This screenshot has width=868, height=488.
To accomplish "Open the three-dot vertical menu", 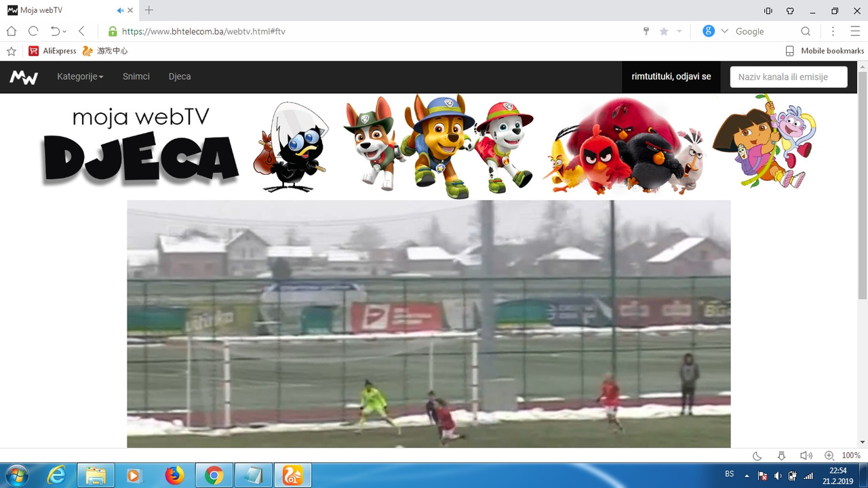I will [833, 31].
